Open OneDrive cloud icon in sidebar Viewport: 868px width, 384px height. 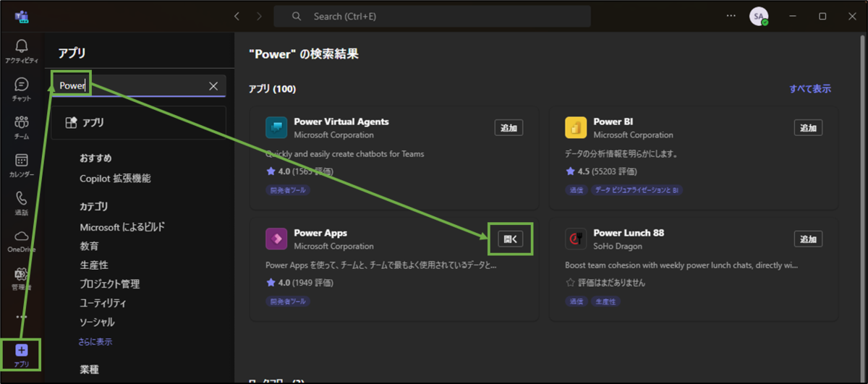click(21, 236)
